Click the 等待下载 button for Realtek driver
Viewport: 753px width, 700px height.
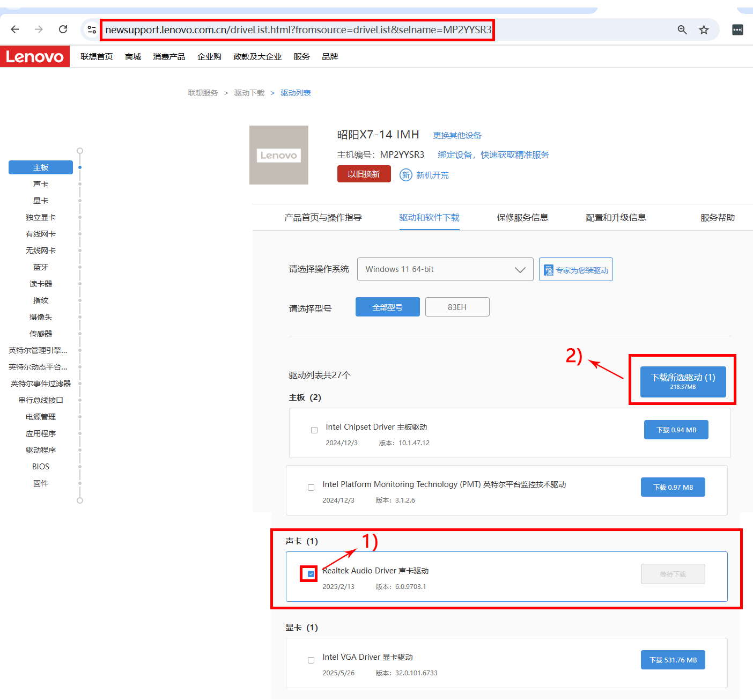(673, 574)
